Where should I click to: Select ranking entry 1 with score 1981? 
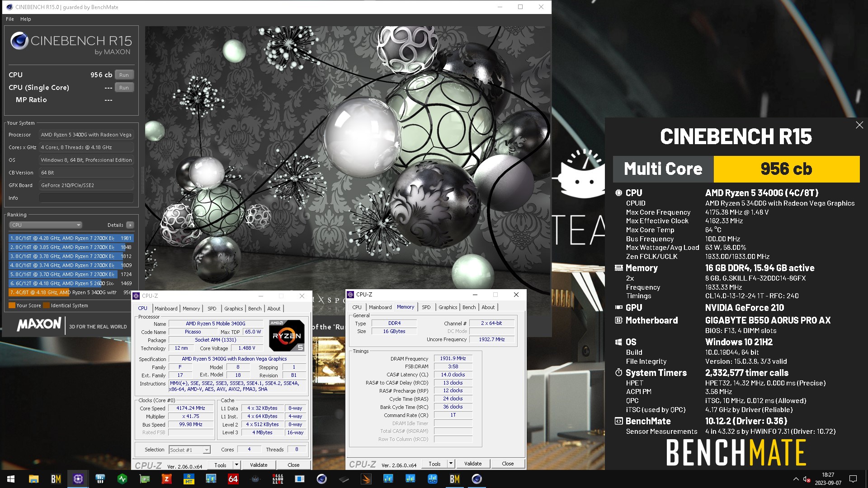(71, 238)
